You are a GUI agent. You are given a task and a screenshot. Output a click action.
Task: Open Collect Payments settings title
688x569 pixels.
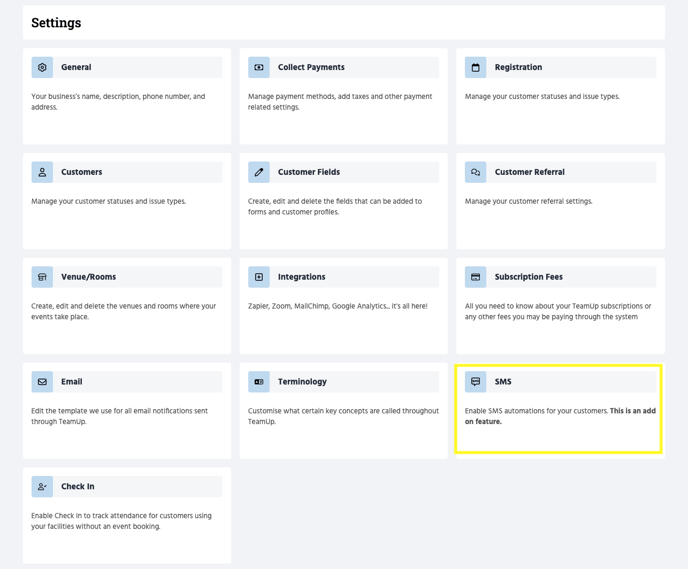coord(311,68)
